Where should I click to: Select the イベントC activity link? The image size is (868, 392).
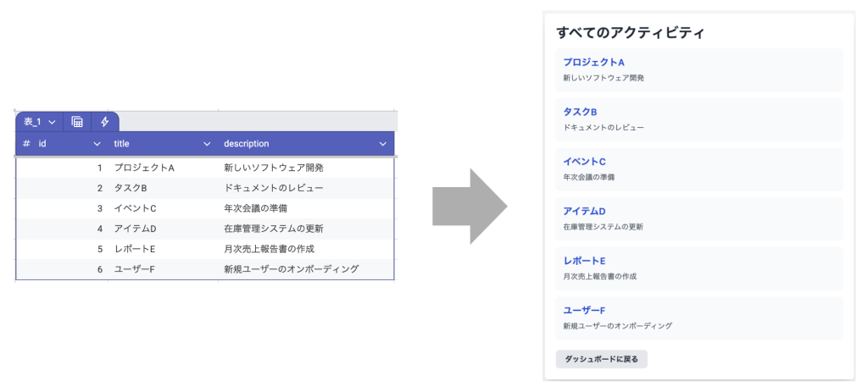pos(585,162)
